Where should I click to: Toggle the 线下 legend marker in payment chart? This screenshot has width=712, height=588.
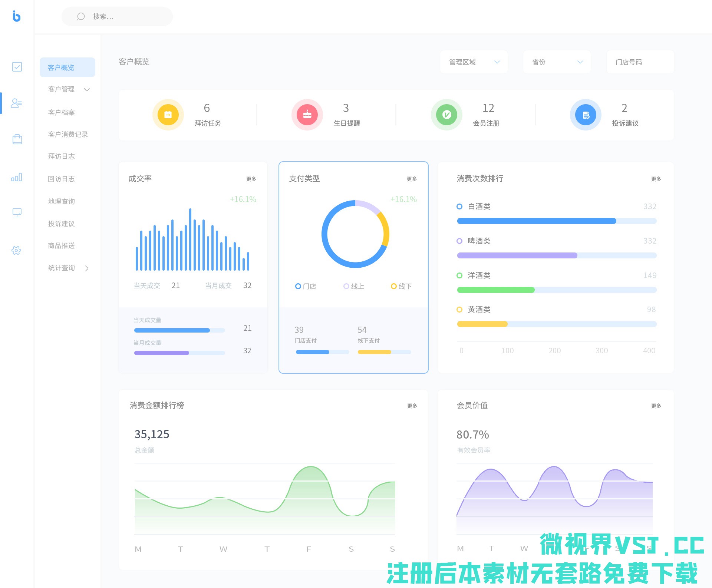(x=393, y=286)
